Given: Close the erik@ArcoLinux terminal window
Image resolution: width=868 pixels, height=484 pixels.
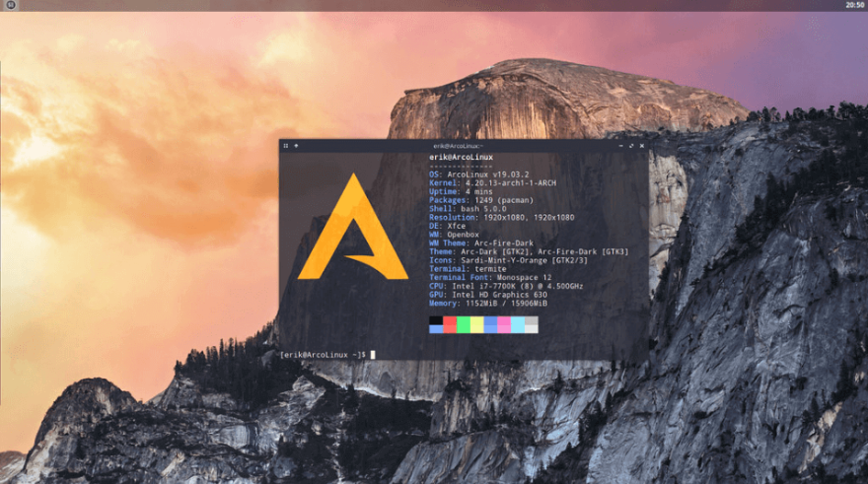Looking at the screenshot, I should tap(641, 145).
